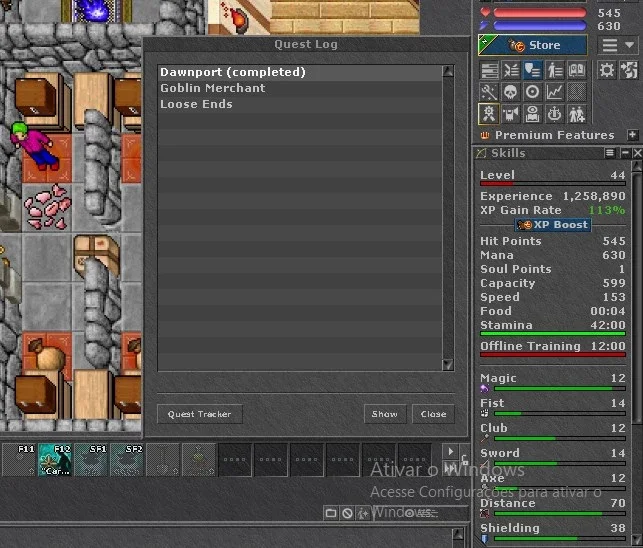
Task: Open the circular target icon
Action: pos(533,92)
